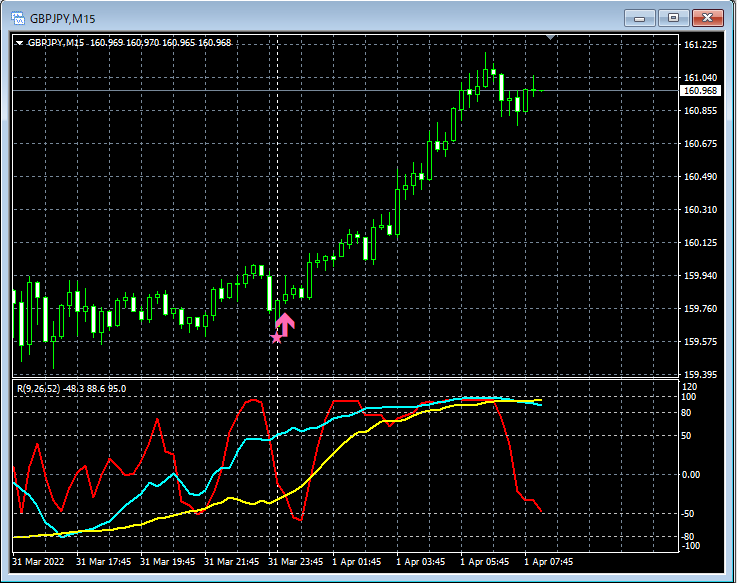Click the indicator scale value 120
Image resolution: width=738 pixels, height=583 pixels.
689,387
